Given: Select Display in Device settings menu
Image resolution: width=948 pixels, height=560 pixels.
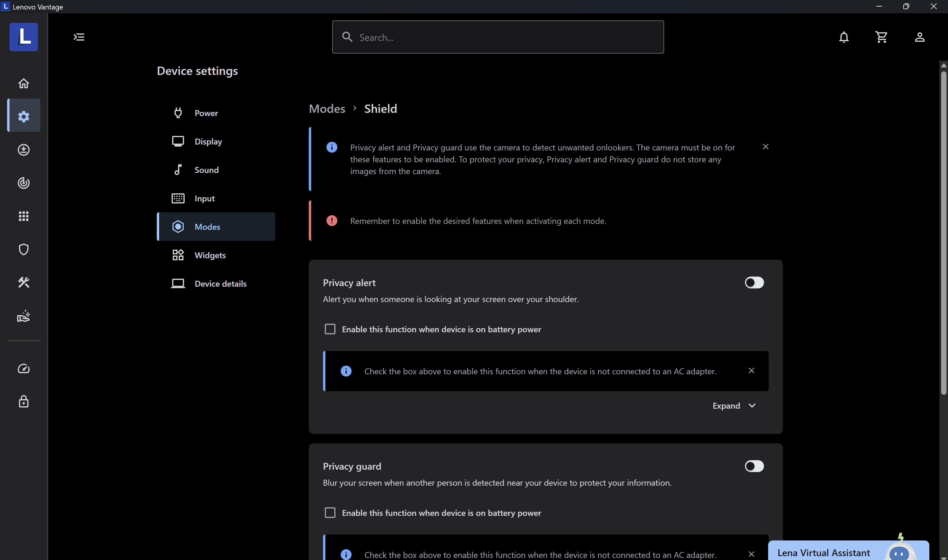Looking at the screenshot, I should point(208,142).
